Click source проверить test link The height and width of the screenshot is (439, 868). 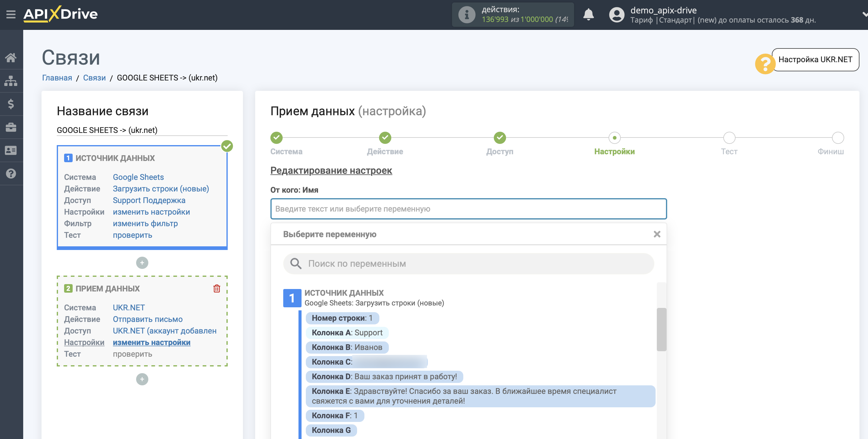tap(132, 235)
